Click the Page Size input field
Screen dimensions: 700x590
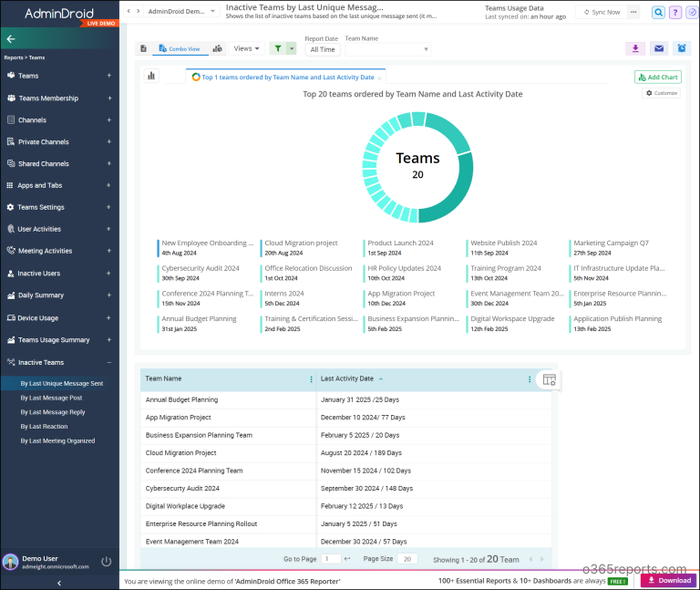coord(407,559)
